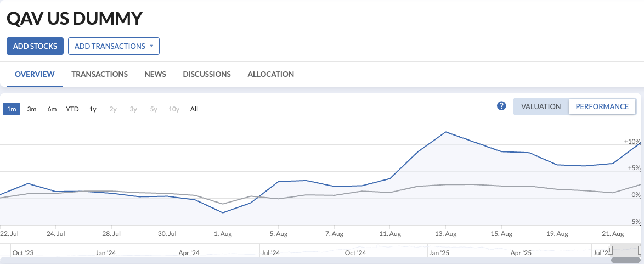Screen dimensions: 644x264
Task: Open the DISCUSSIONS tab
Action: click(x=207, y=75)
